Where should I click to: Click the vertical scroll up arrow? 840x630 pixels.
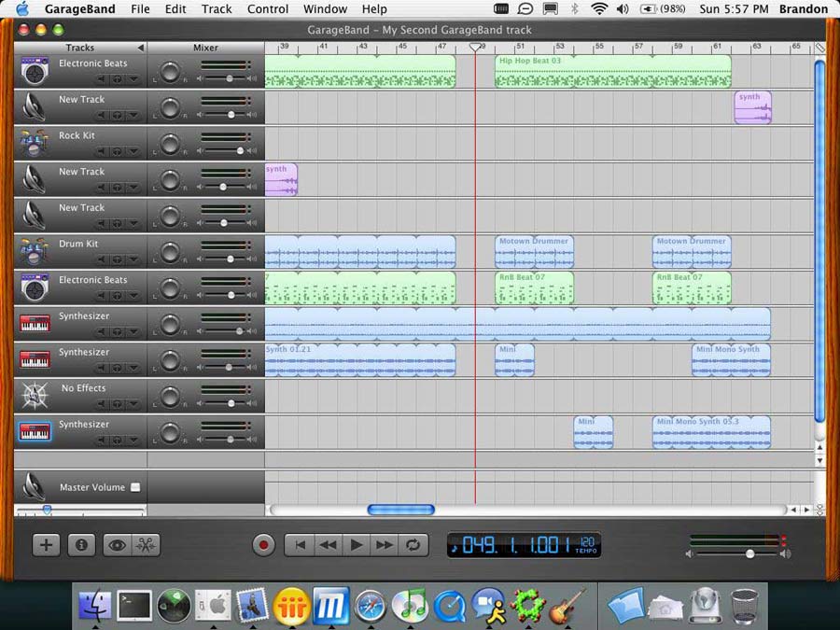tap(819, 447)
